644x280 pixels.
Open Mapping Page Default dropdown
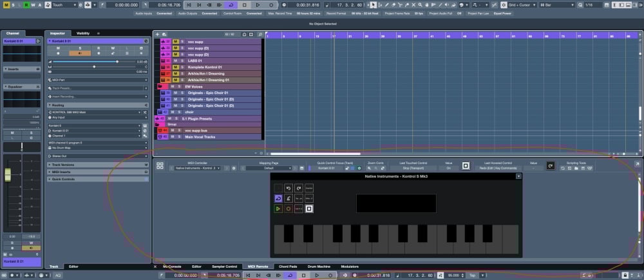pyautogui.click(x=269, y=168)
